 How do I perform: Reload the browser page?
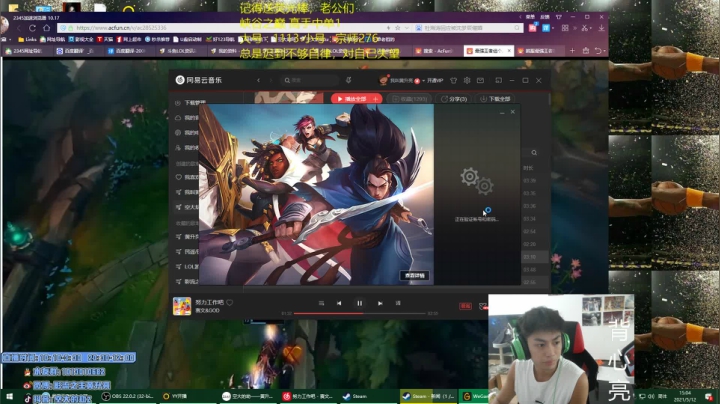coord(32,28)
